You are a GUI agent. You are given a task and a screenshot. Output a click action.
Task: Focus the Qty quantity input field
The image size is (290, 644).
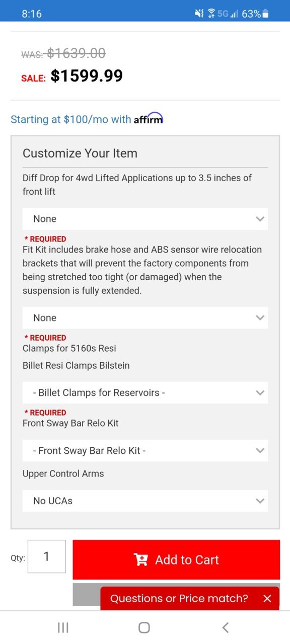tap(46, 556)
